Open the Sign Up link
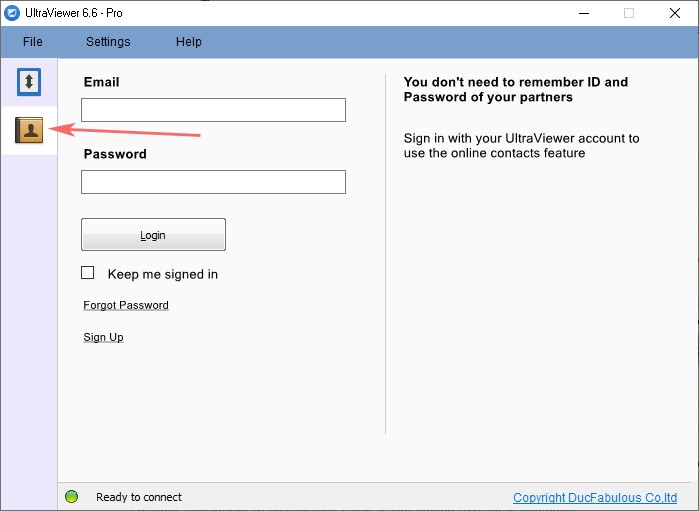Image resolution: width=699 pixels, height=511 pixels. click(103, 337)
